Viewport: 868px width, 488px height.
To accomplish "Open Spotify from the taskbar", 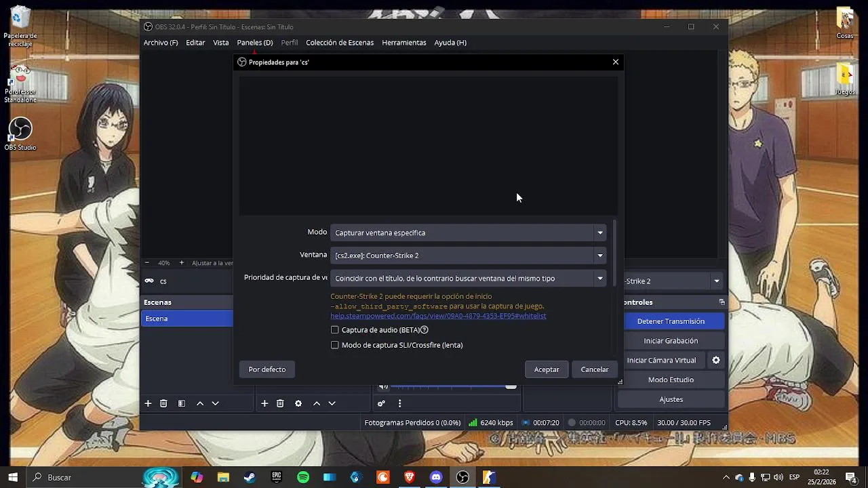I will (303, 477).
